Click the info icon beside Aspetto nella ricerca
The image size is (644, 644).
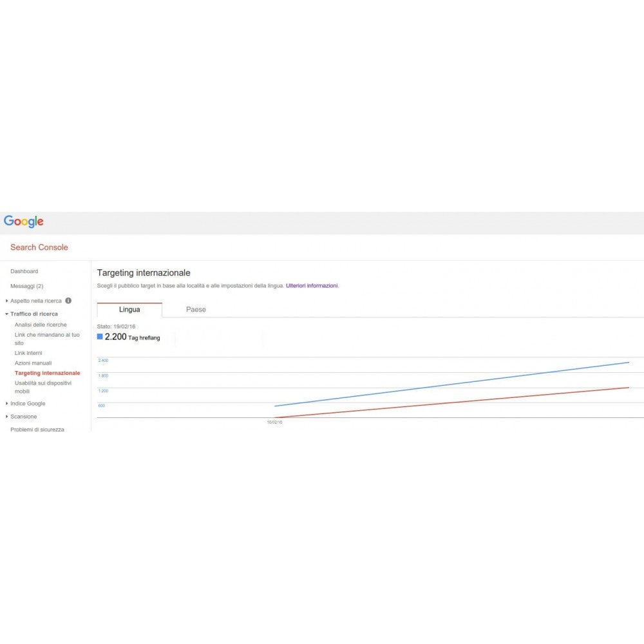pos(68,301)
